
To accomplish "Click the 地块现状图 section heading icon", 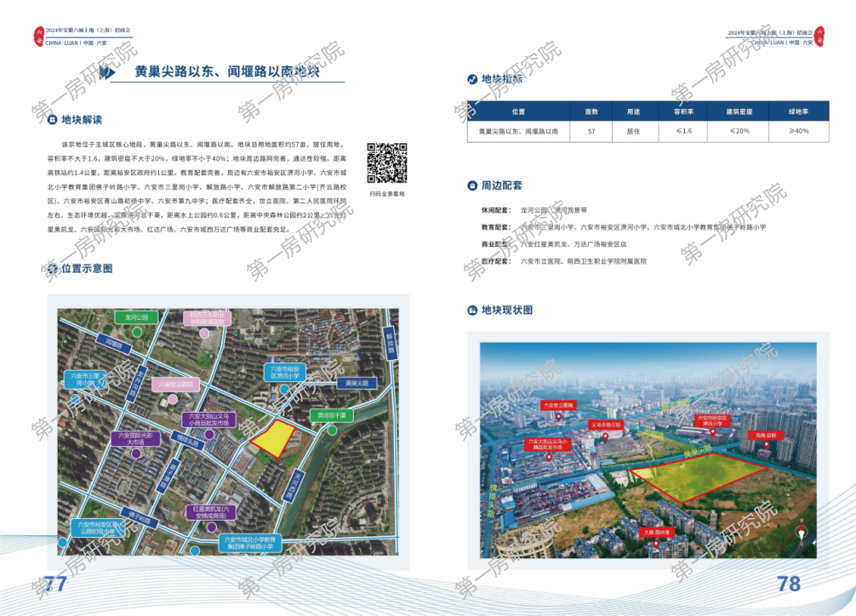I will [x=472, y=310].
